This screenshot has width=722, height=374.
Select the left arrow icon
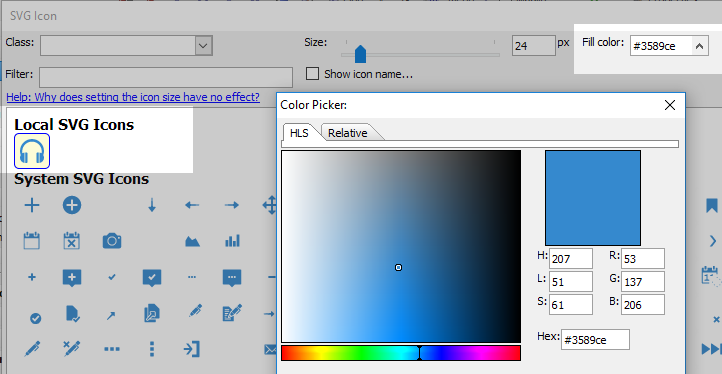pyautogui.click(x=192, y=205)
